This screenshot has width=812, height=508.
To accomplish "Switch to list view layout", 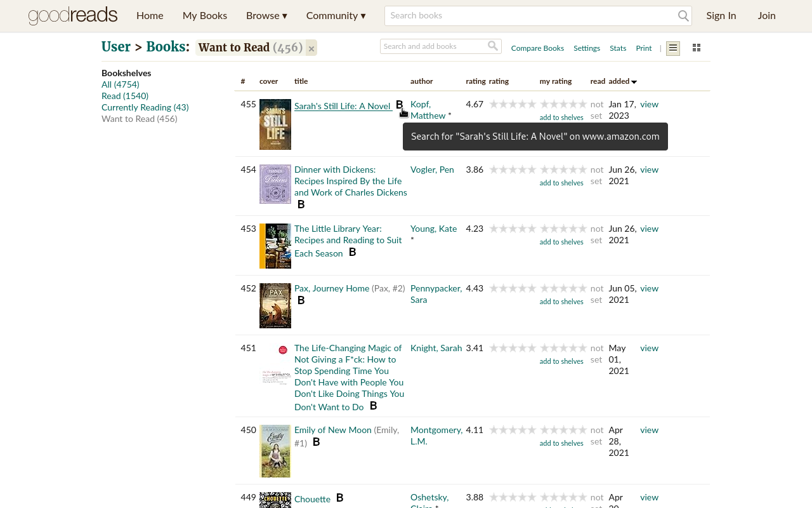I will 672,48.
